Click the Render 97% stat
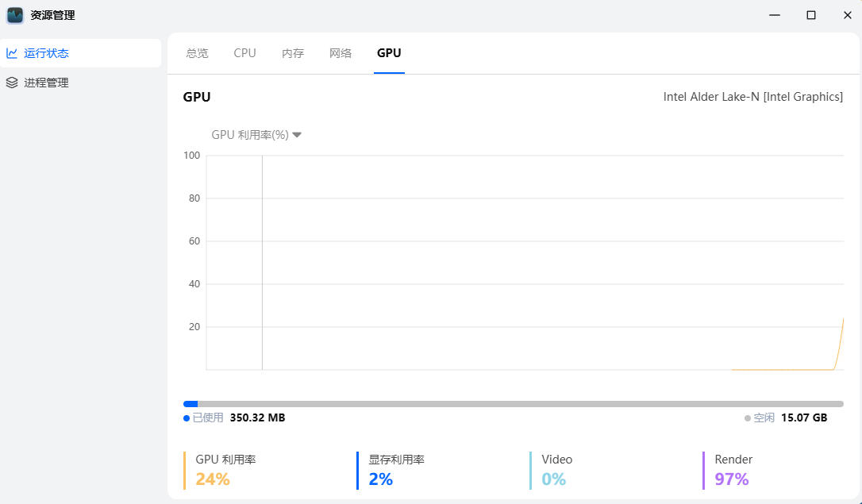Screen dimensions: 862x504 click(x=733, y=470)
